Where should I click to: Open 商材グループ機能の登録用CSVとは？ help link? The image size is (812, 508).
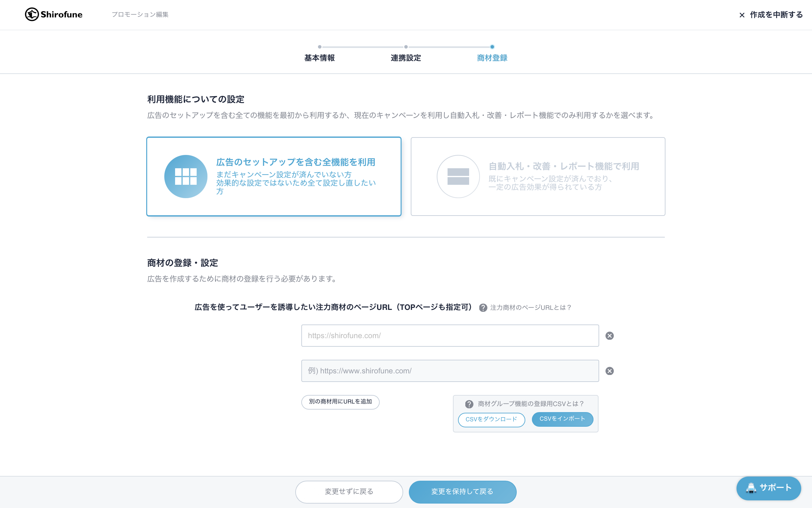[x=531, y=404]
